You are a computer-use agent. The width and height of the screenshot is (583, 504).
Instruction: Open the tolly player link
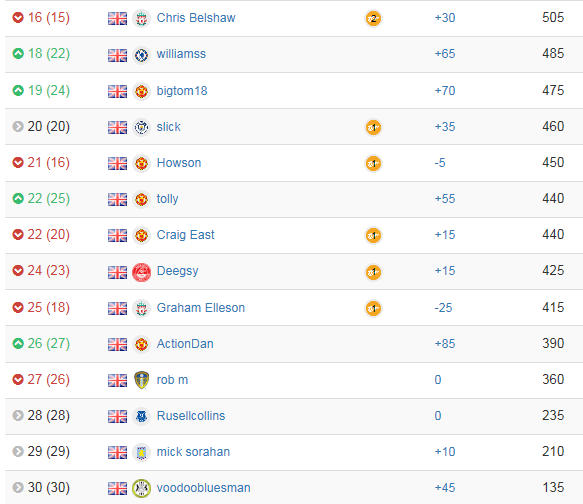pyautogui.click(x=167, y=199)
